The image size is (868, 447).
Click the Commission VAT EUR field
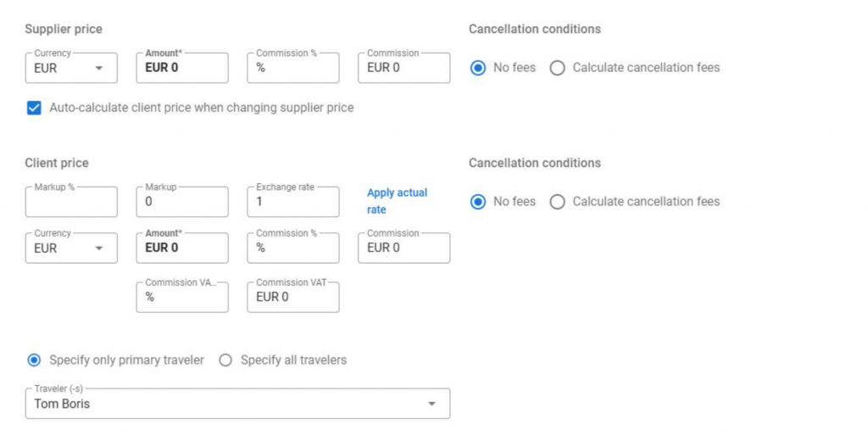(293, 297)
